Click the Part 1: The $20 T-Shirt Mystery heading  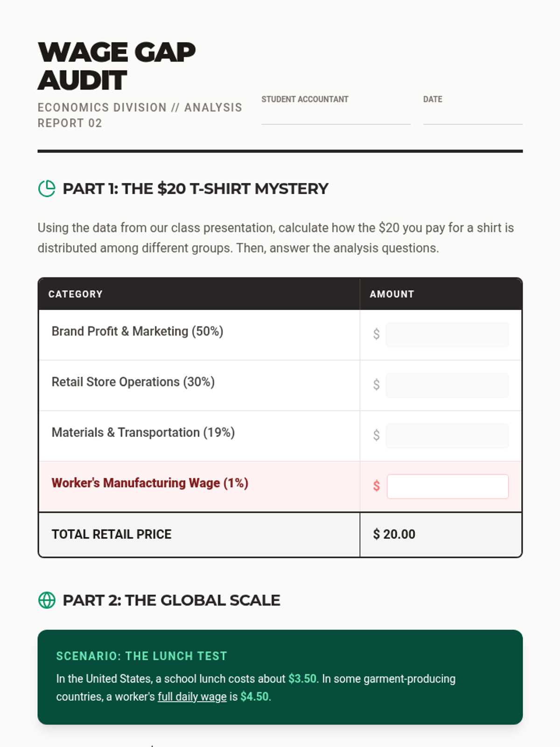[x=196, y=189]
